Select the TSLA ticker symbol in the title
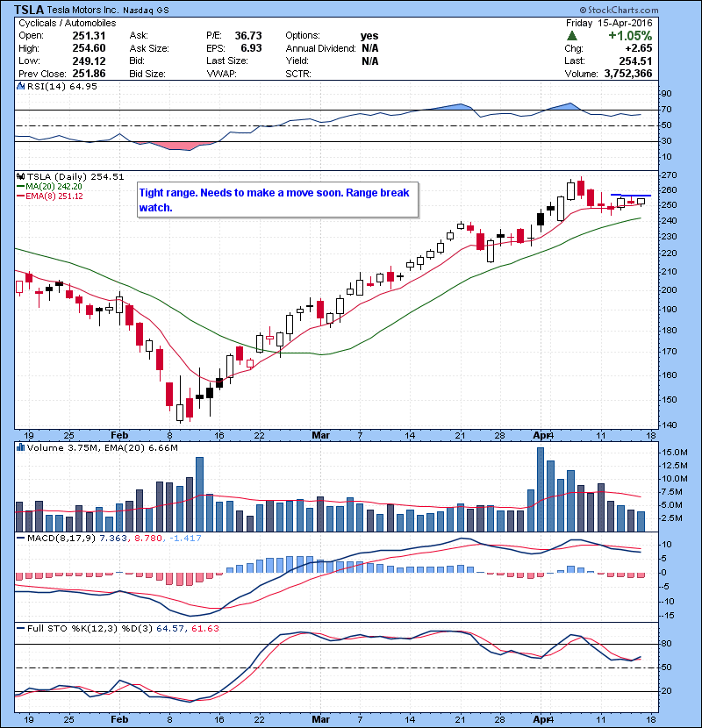This screenshot has width=702, height=728. pos(29,10)
